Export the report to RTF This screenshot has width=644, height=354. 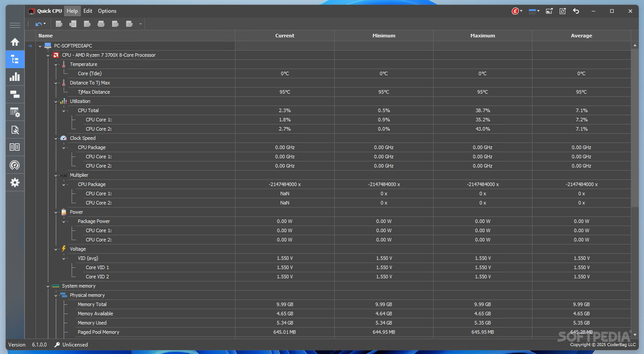click(x=129, y=24)
